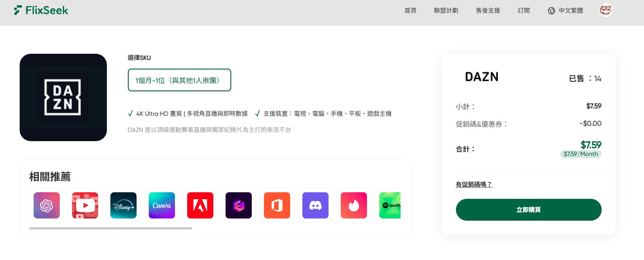Click the 選擇SKU label
Image resolution: width=644 pixels, height=260 pixels.
point(139,58)
